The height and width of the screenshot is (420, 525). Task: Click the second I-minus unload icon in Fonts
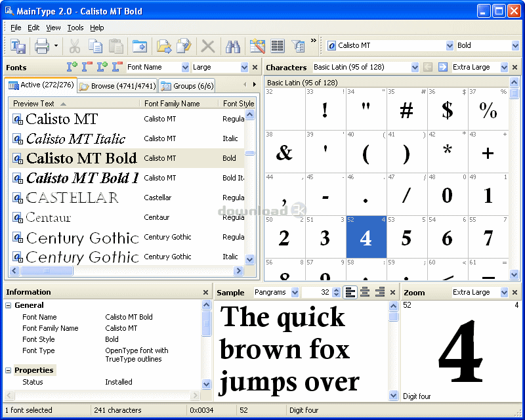117,67
